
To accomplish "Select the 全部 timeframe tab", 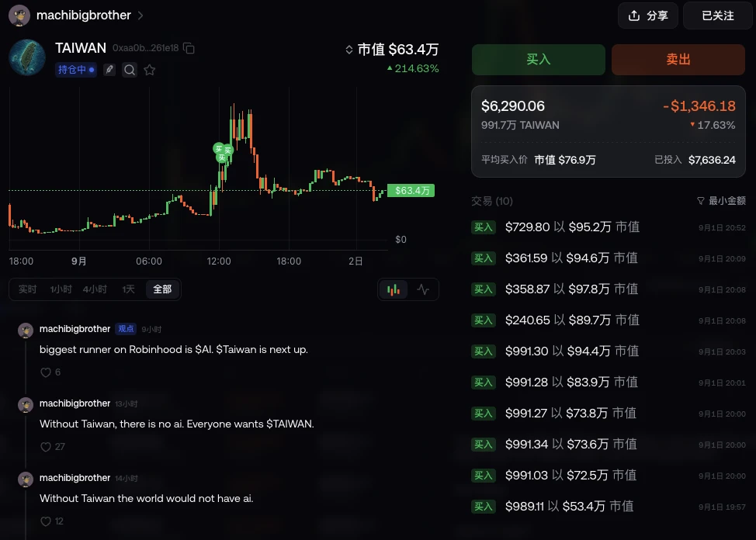I will coord(162,289).
